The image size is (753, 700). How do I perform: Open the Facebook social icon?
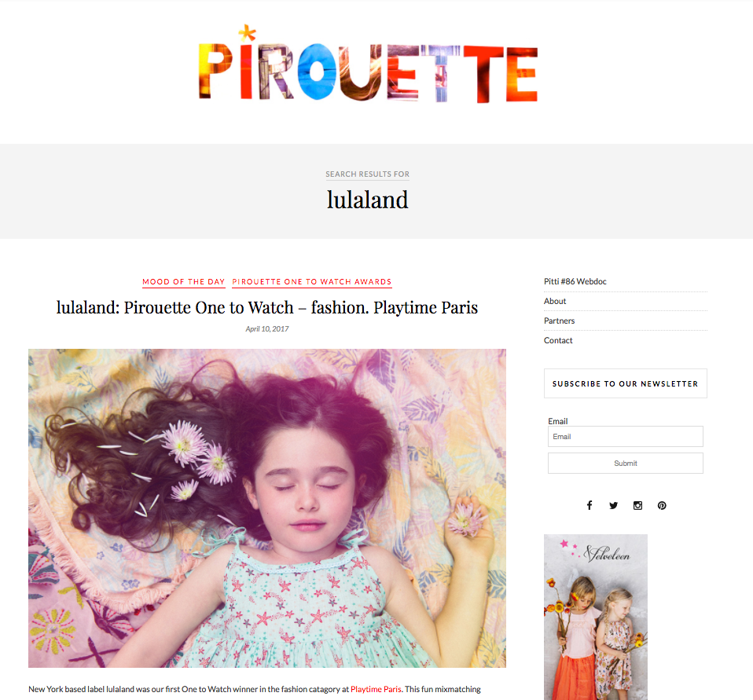590,505
